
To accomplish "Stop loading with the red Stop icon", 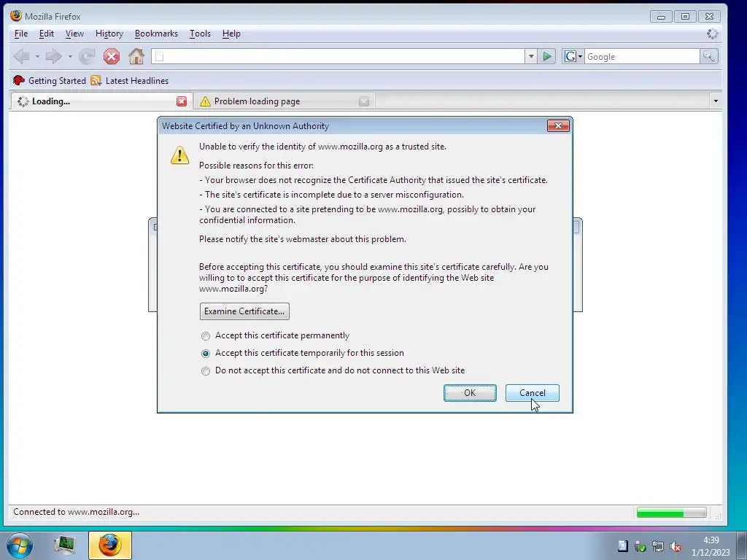I will tap(112, 57).
